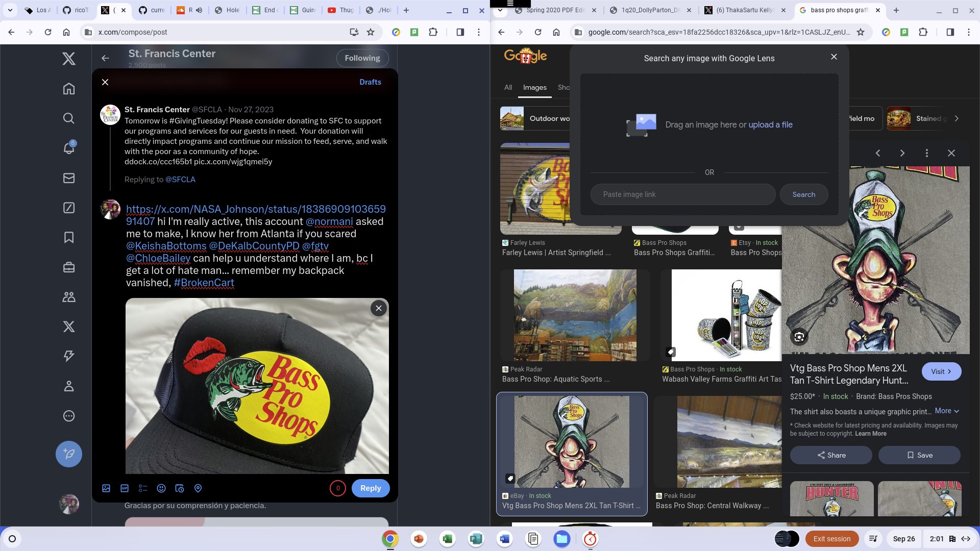Select Outdoor filter chip
This screenshot has height=551, width=980.
point(535,118)
